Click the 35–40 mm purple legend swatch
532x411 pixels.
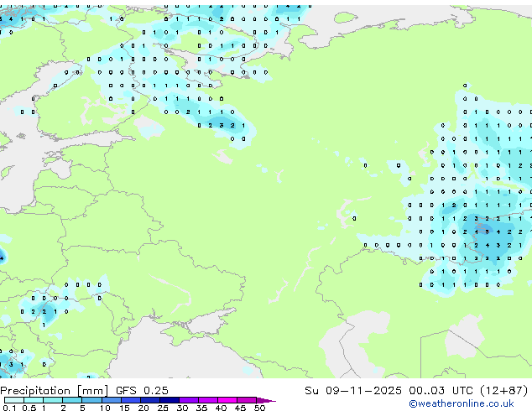pos(208,400)
